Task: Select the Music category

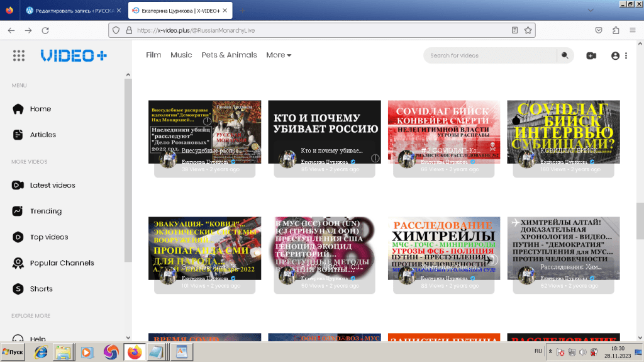Action: tap(181, 55)
